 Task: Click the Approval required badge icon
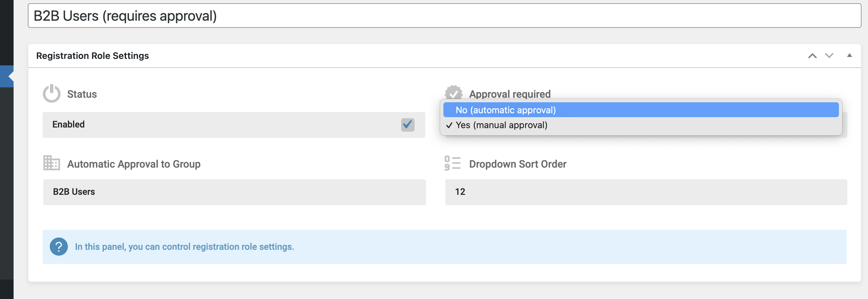(453, 92)
